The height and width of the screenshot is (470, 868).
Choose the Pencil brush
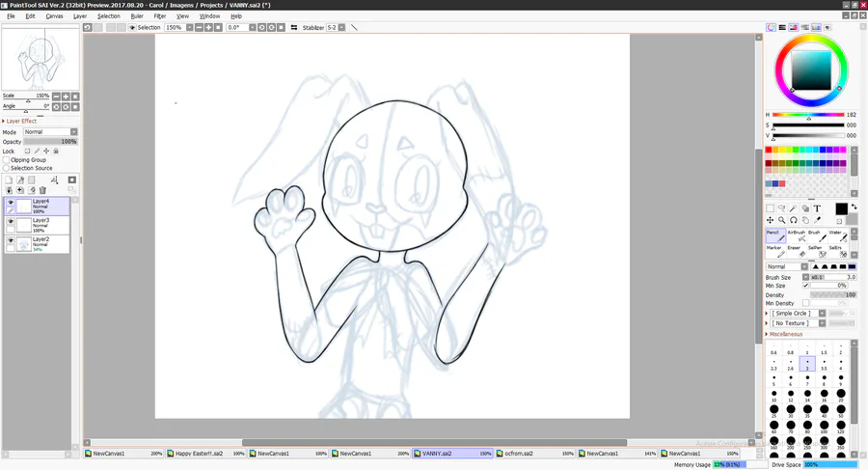point(775,235)
